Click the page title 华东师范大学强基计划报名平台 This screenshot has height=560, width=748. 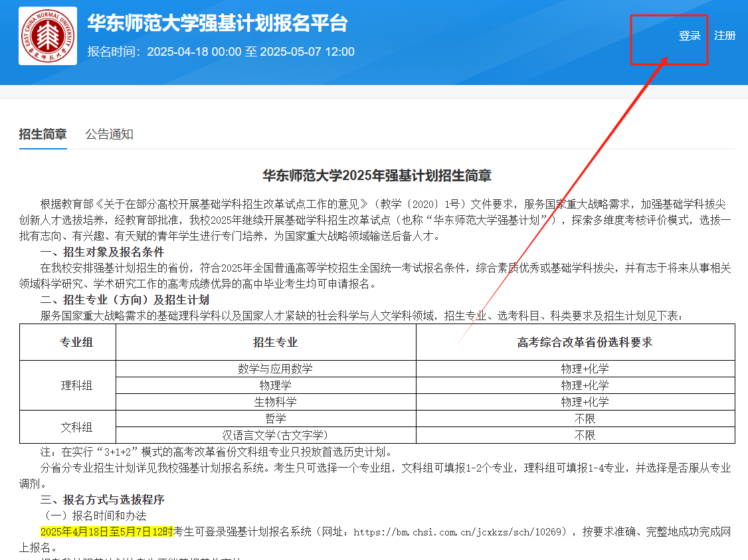pos(217,23)
